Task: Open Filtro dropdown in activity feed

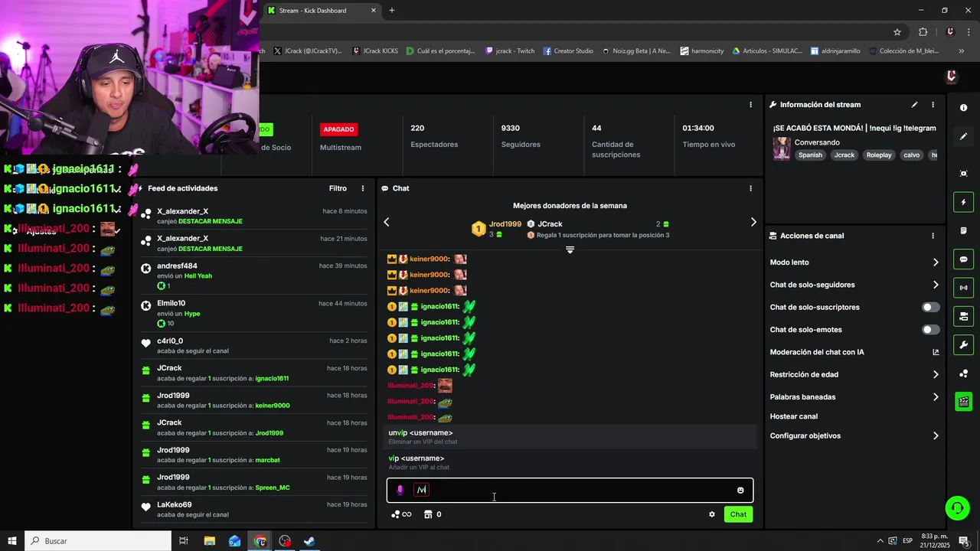Action: 338,188
